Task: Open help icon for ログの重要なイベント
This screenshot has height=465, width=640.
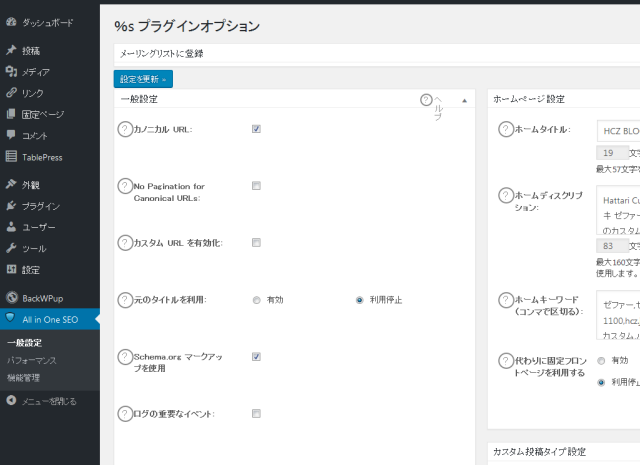Action: tap(125, 414)
